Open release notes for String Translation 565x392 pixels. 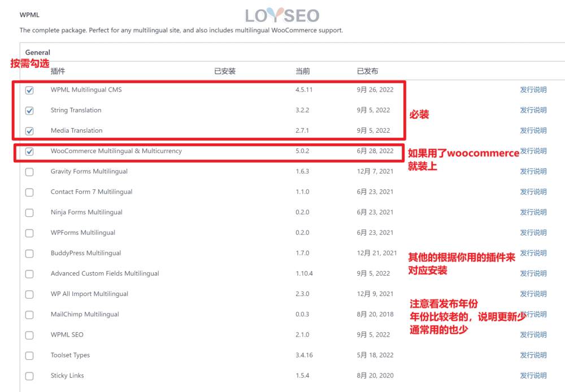pos(533,110)
